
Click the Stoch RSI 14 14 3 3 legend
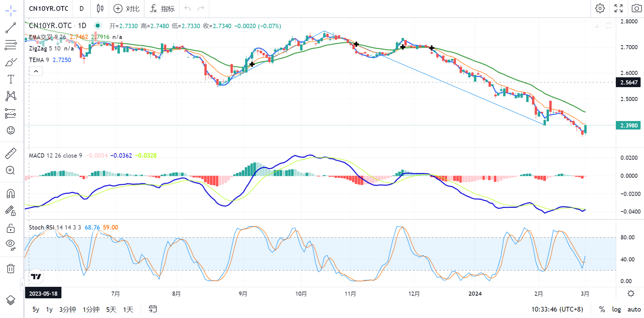(55, 227)
